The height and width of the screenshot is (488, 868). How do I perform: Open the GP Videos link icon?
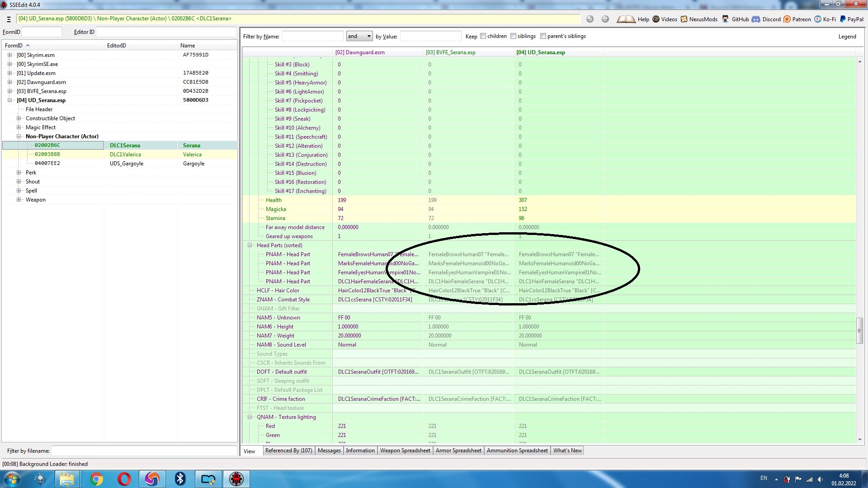[x=656, y=19]
